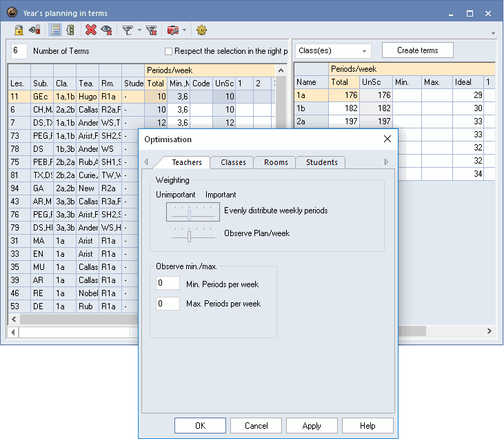Click teacher 'Hugo' cell
The image size is (504, 439).
88,97
